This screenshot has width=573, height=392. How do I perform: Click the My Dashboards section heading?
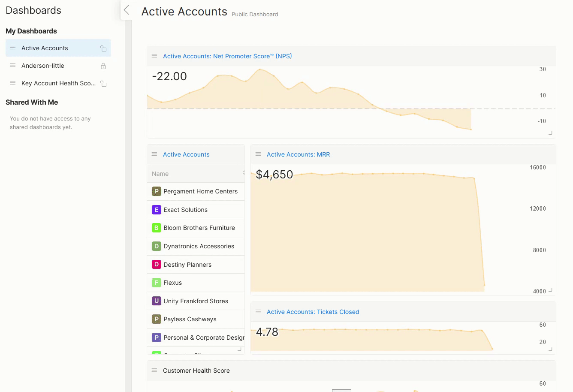tap(31, 31)
